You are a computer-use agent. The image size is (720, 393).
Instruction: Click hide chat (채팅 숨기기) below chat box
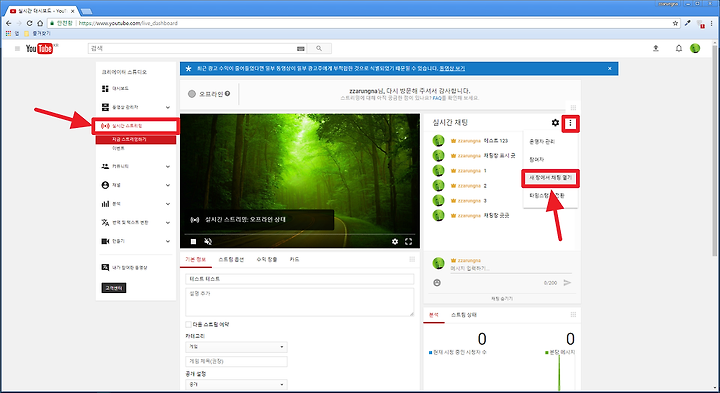pos(501,298)
